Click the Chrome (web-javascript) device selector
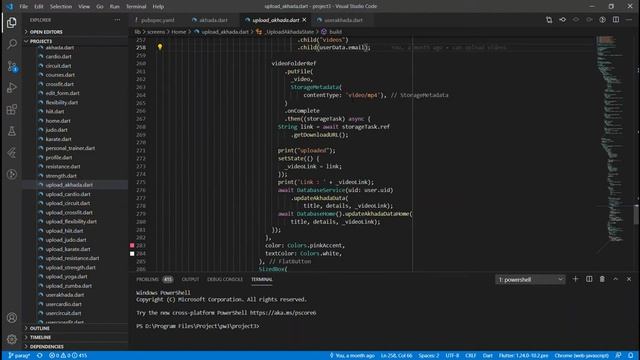 (x=582, y=356)
